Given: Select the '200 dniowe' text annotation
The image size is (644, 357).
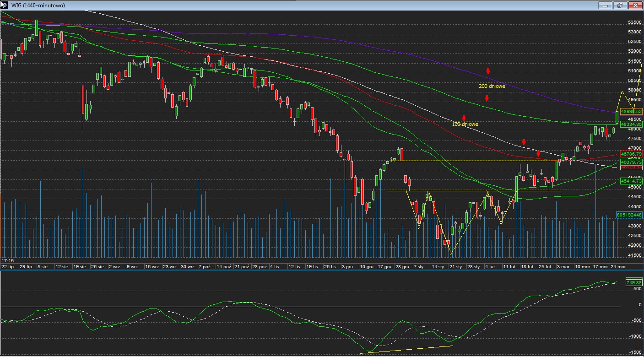Looking at the screenshot, I should point(492,86).
